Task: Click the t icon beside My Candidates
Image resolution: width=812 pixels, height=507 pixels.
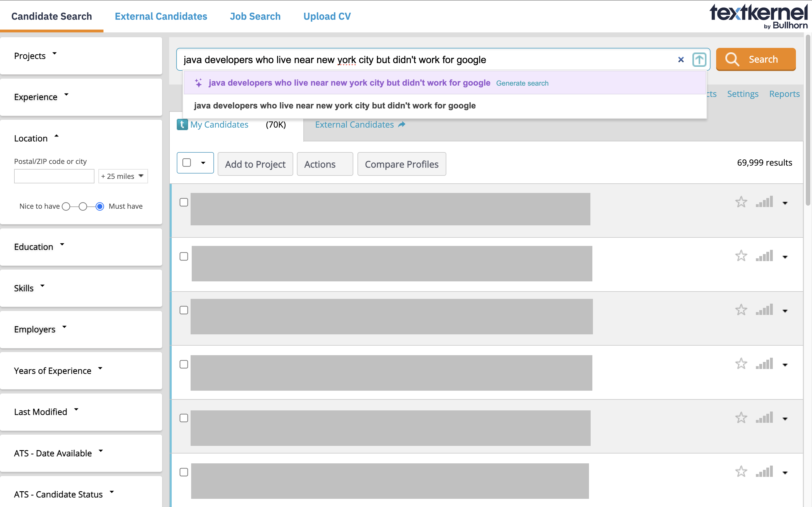Action: tap(182, 124)
